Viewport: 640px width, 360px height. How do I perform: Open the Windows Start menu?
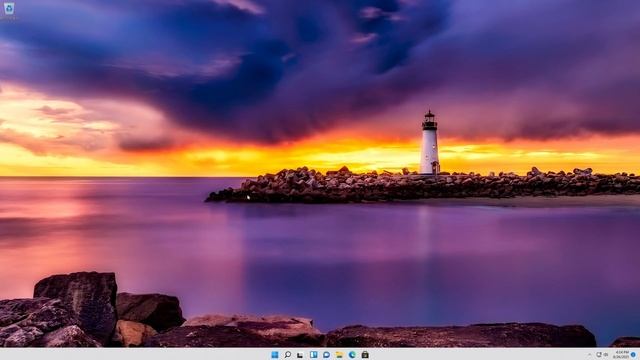point(275,355)
